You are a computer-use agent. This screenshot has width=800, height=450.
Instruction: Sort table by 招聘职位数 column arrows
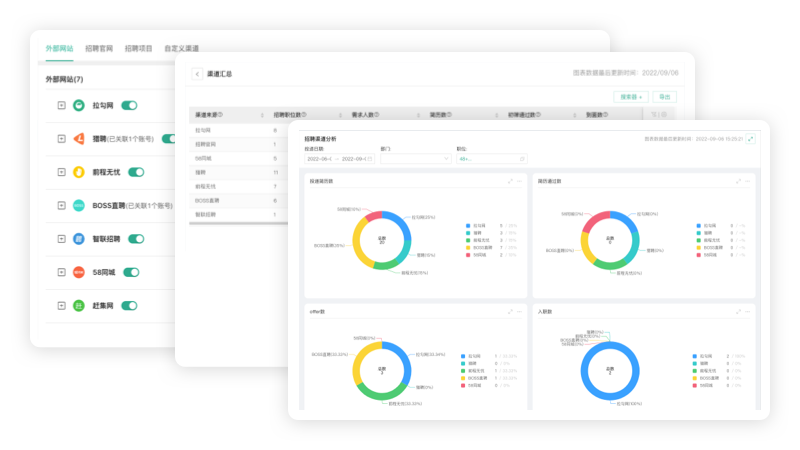click(x=340, y=115)
